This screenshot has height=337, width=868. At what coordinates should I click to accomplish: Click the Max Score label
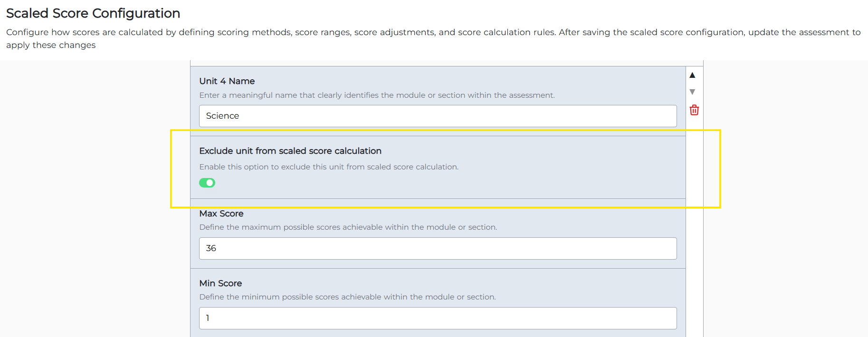click(x=221, y=214)
